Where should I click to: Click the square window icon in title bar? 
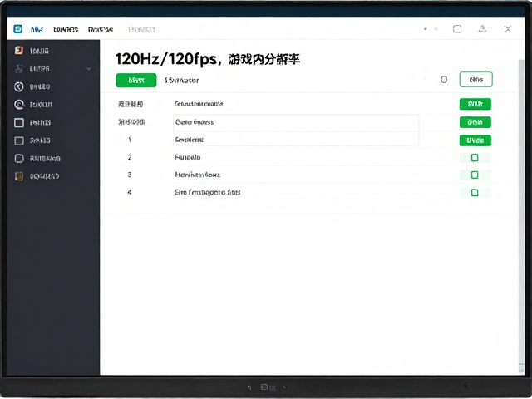(457, 29)
